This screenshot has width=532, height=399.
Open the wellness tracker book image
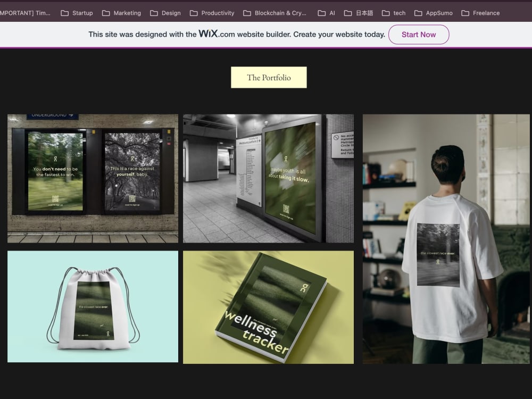pos(268,307)
